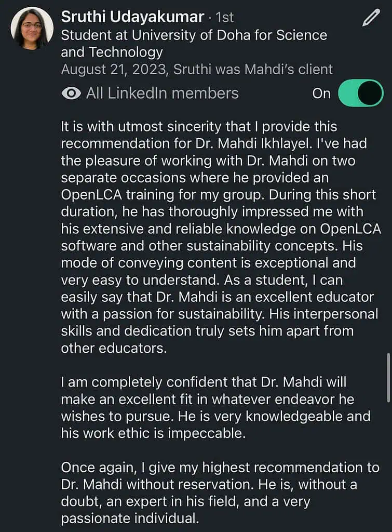This screenshot has width=392, height=532.
Task: Select the August 21, 2023 client relationship line
Action: coord(197,69)
